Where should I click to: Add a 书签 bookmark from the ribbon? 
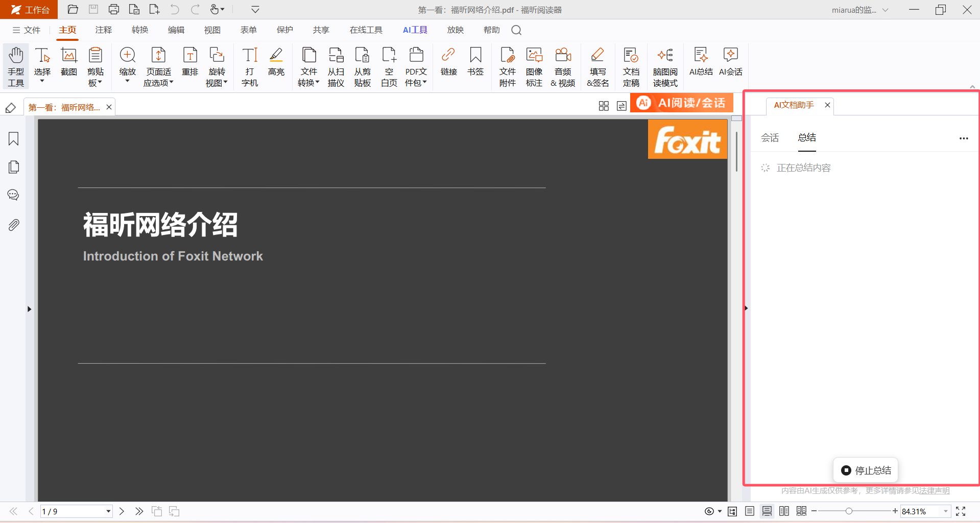(x=475, y=62)
